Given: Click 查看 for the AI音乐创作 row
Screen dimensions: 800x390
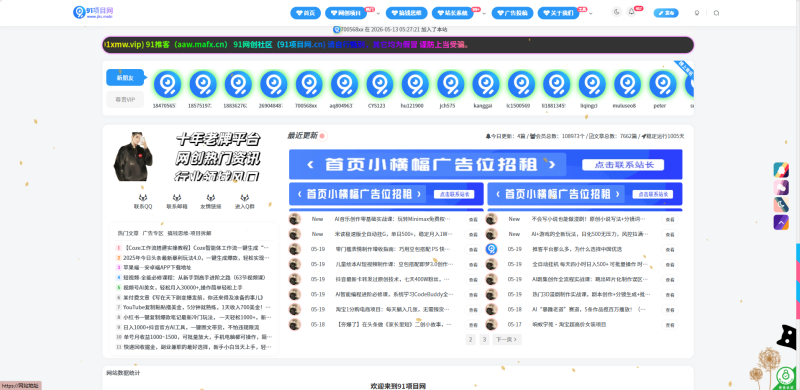Looking at the screenshot, I should pyautogui.click(x=473, y=220).
